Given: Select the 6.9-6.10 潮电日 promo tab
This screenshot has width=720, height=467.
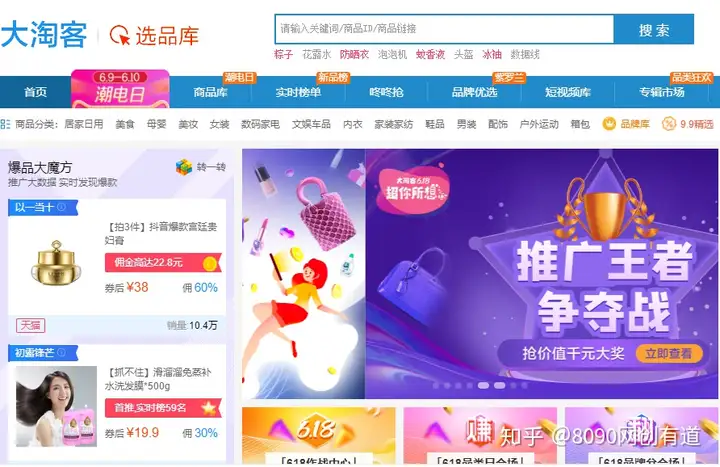Looking at the screenshot, I should (120, 89).
